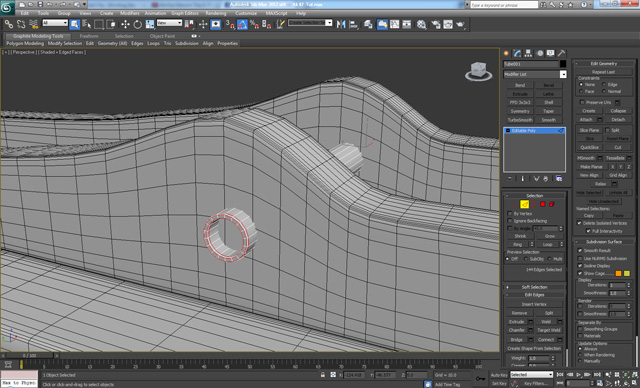Click the Chamfer button in Edit Edges

point(517,330)
